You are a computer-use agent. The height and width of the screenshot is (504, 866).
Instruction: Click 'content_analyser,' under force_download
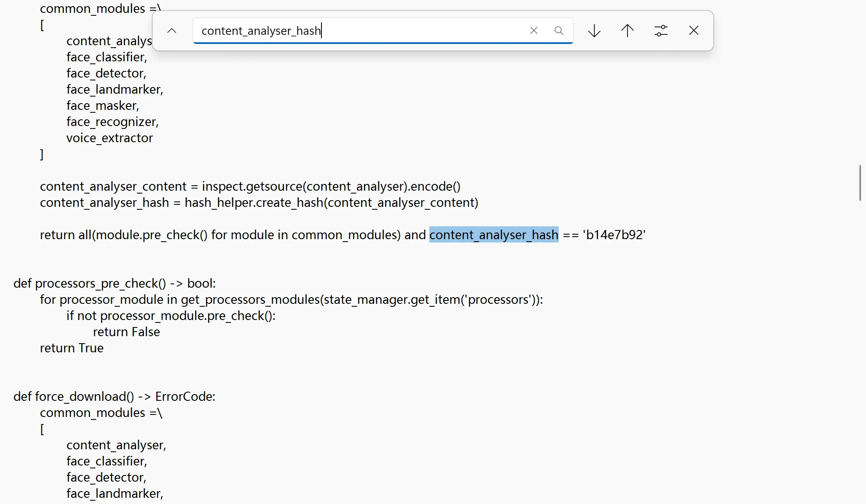pos(116,445)
